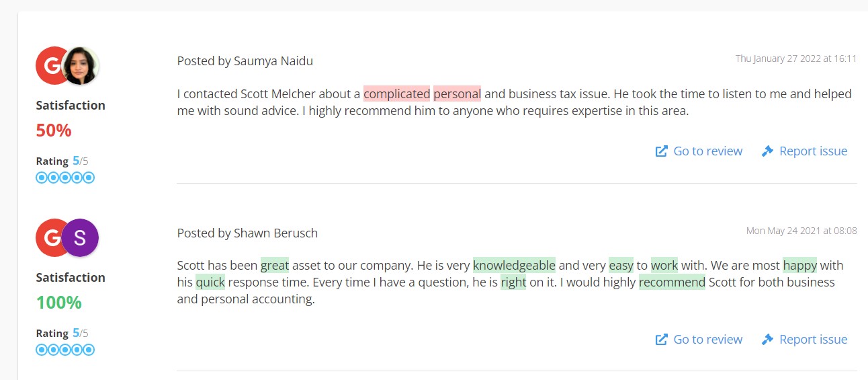This screenshot has height=380, width=868.
Task: Click gavel icon on Saumya's review
Action: (x=767, y=151)
